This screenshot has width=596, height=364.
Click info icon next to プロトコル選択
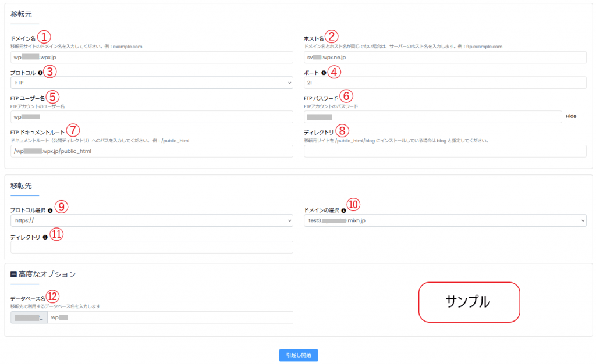[50, 210]
